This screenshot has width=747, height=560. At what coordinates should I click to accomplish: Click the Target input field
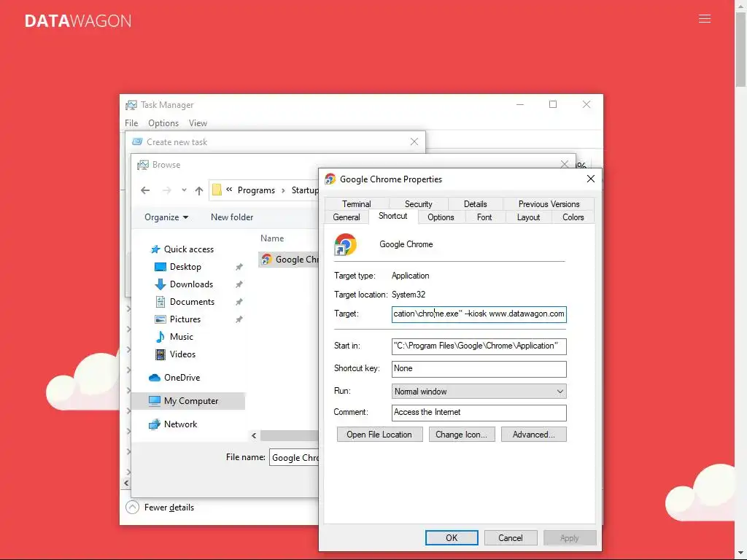point(479,314)
